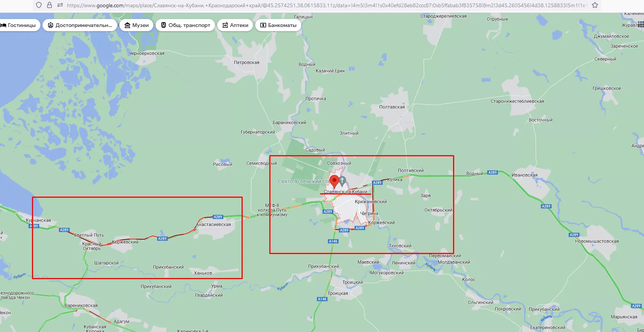
Task: Filter map by Гостиницы
Action: click(18, 25)
